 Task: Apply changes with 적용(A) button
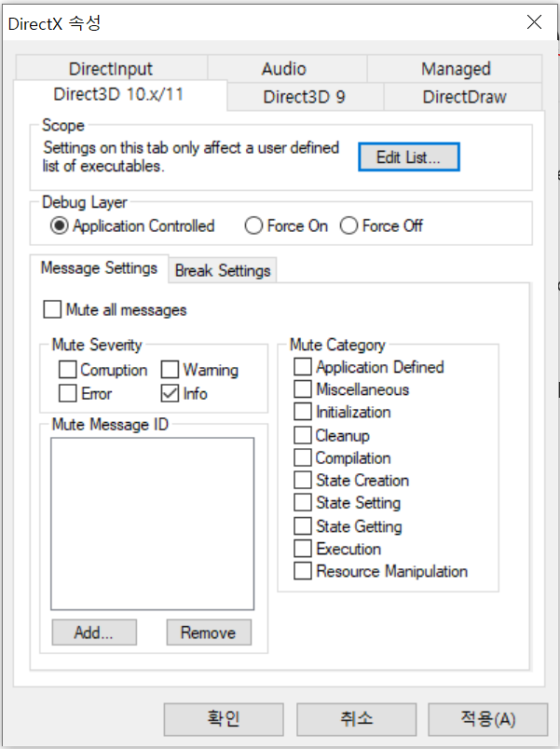(x=488, y=719)
